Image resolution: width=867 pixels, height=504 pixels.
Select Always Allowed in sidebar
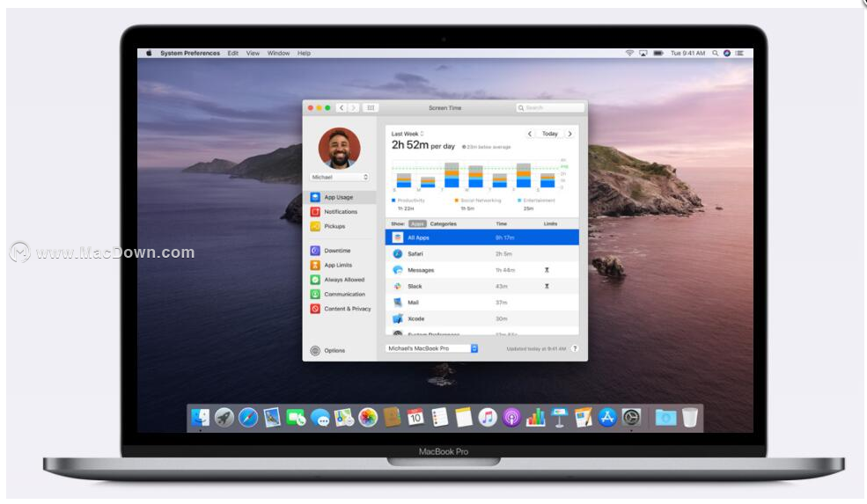pos(339,280)
